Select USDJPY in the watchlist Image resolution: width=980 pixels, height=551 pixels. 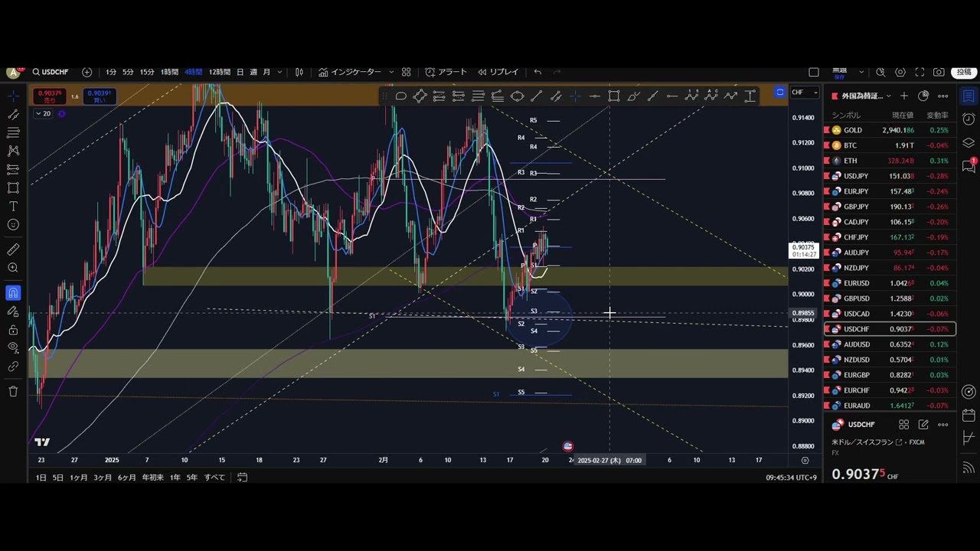tap(855, 176)
